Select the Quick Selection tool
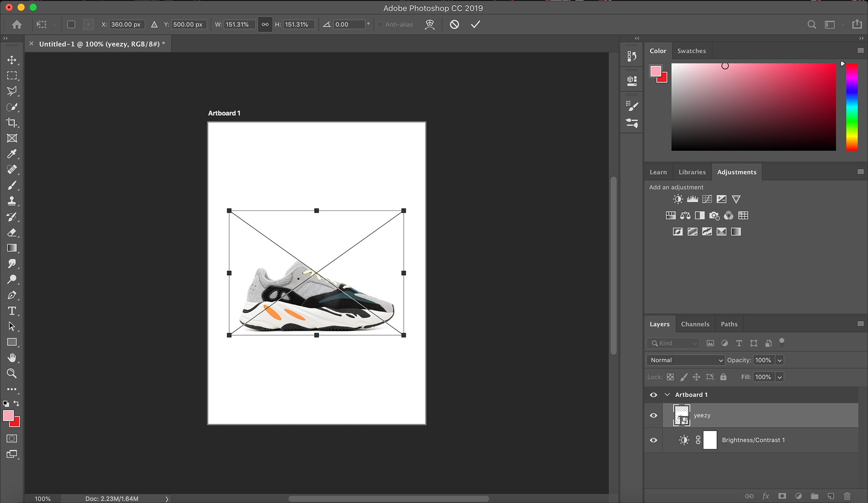Screen dimensions: 868x503 (12, 107)
